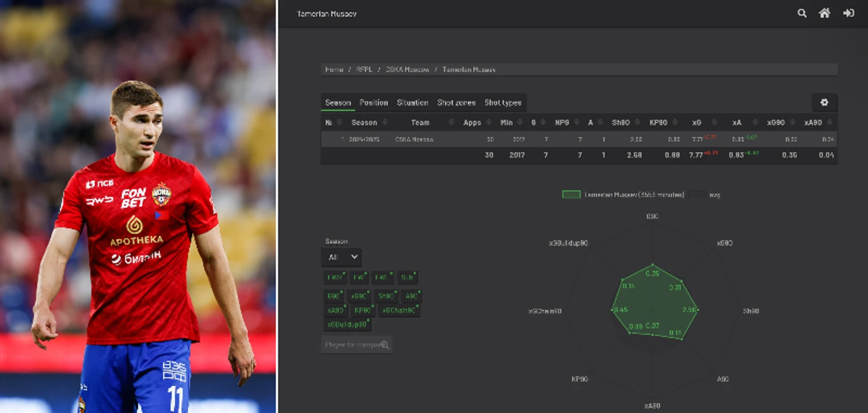Viewport: 868px width, 413px height.
Task: Switch to the Position tab
Action: (374, 102)
